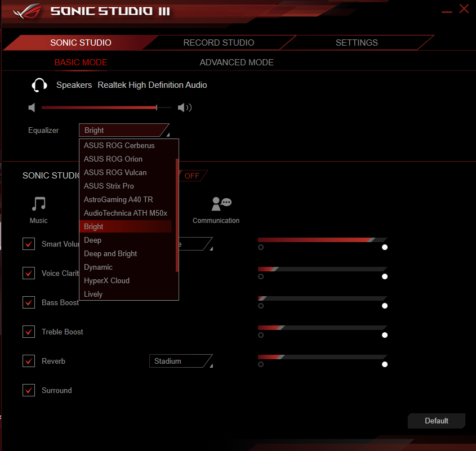Screen dimensions: 476x451
Task: Choose the Dynamic equalizer preset
Action: [126, 267]
